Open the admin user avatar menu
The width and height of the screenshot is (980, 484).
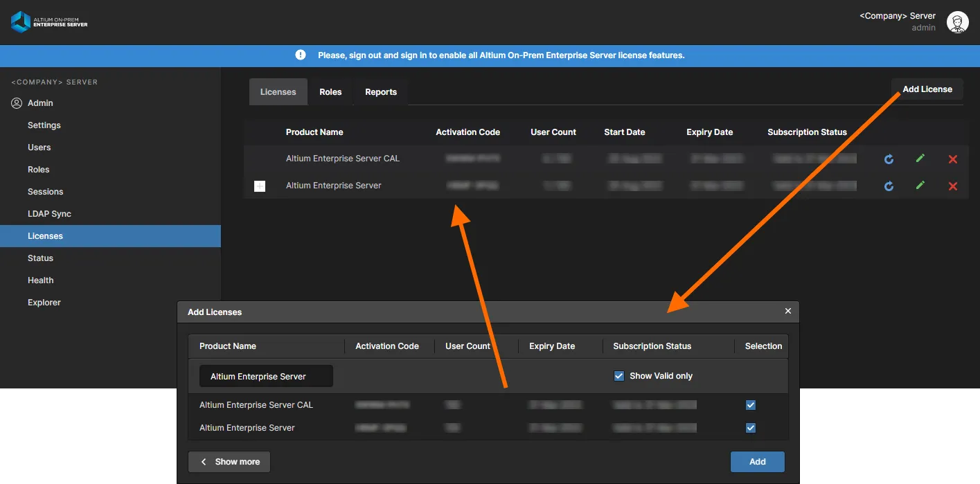[957, 22]
